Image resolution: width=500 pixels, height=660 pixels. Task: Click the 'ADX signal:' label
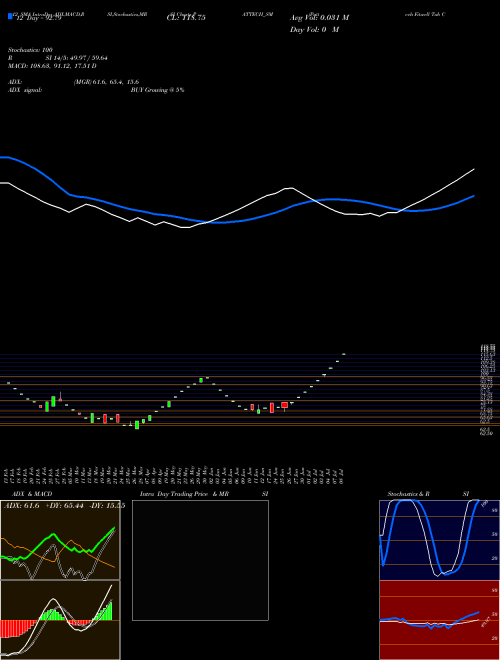(25, 90)
